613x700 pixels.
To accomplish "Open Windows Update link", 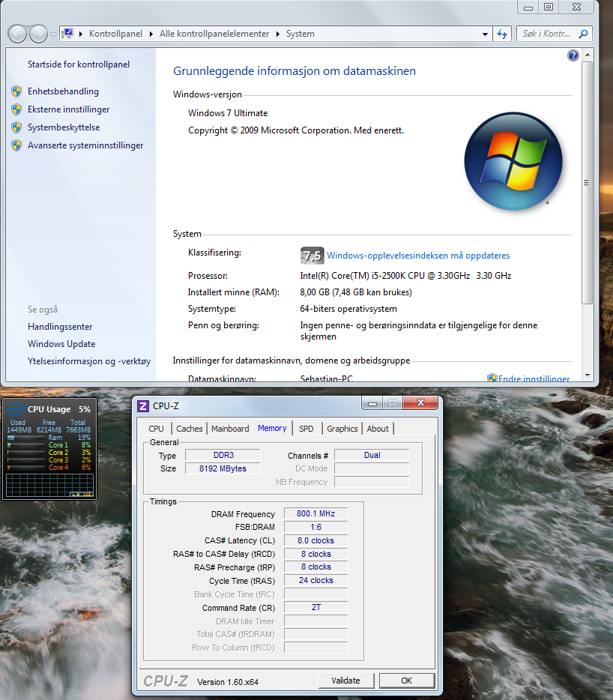I will [61, 344].
